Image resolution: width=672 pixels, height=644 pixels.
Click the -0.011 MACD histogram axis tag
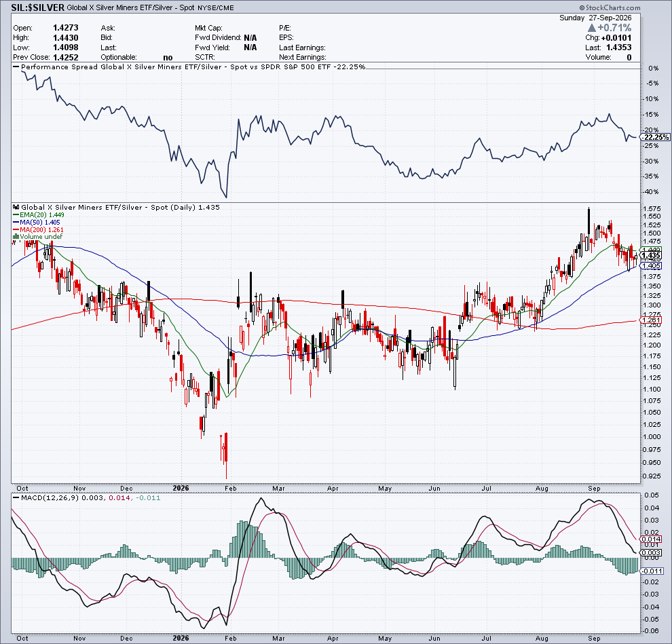pyautogui.click(x=652, y=571)
